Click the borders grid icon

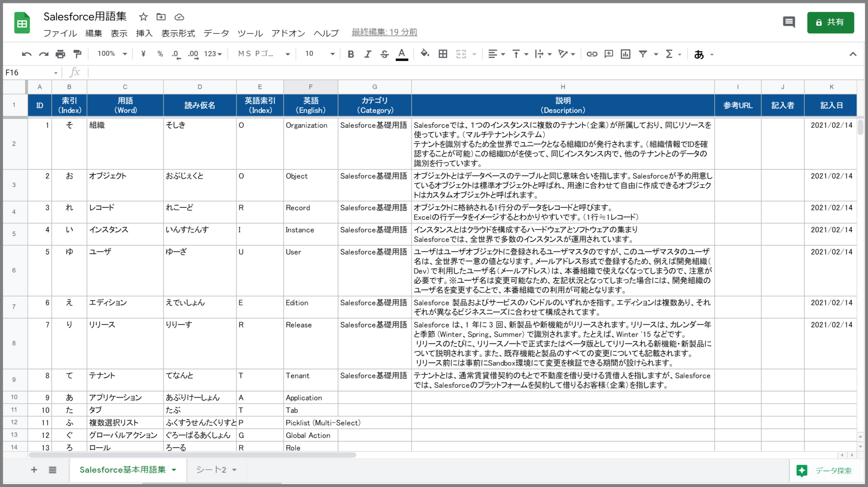[x=443, y=54]
